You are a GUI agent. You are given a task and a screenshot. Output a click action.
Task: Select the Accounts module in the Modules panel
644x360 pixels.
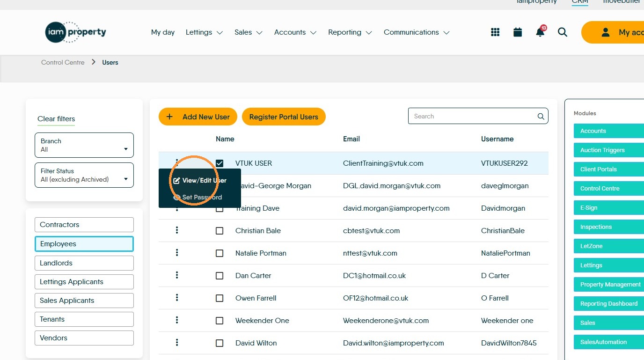click(x=609, y=131)
